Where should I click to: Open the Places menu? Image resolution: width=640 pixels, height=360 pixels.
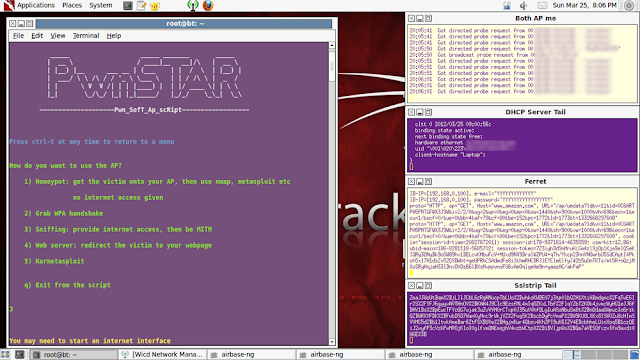(72, 5)
